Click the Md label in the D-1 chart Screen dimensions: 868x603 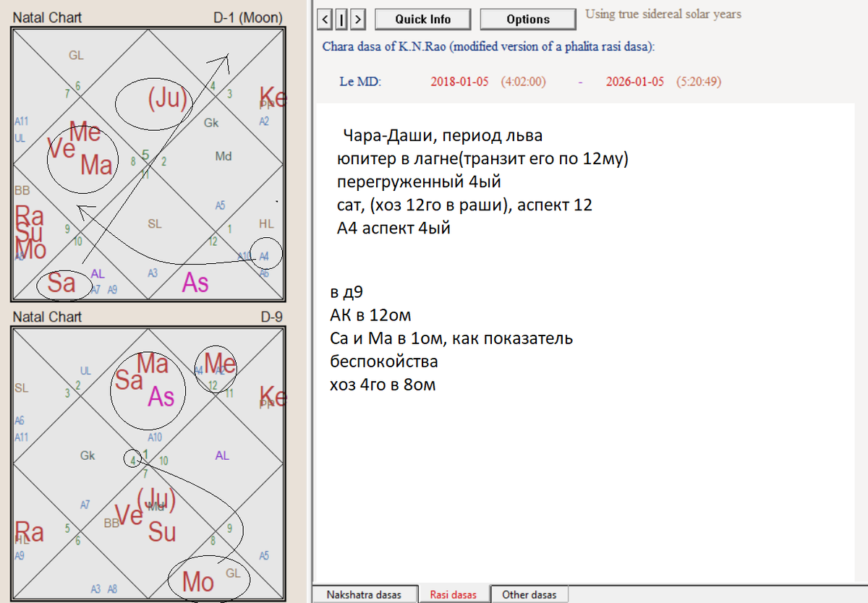224,156
